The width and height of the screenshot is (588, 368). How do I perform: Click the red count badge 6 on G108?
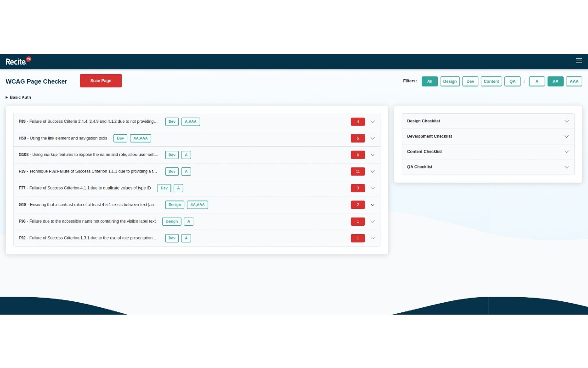pos(358,155)
